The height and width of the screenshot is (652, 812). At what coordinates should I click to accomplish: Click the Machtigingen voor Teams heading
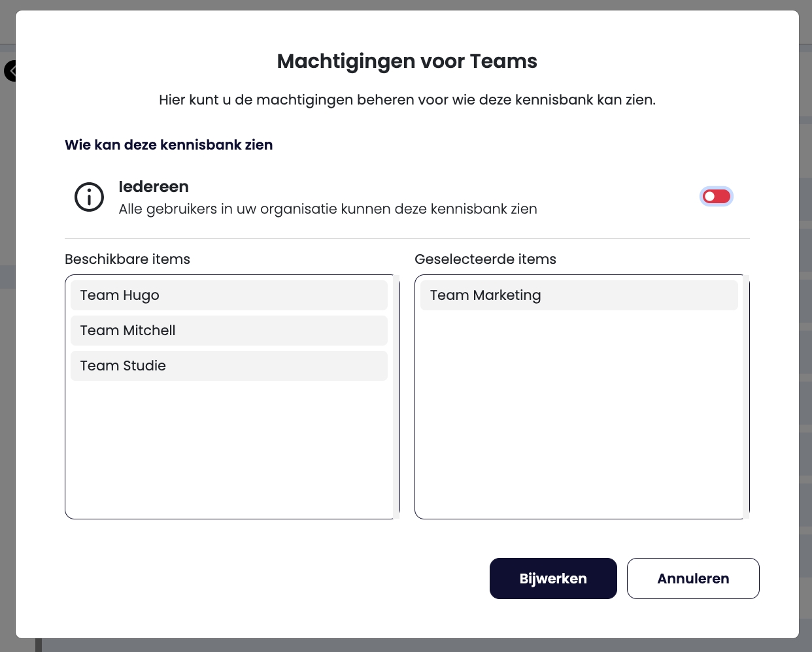407,61
